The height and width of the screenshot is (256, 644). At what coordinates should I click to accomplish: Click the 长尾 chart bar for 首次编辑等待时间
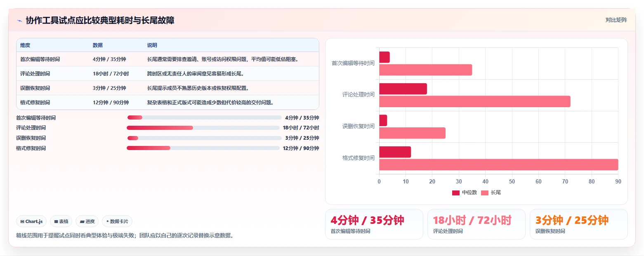[x=426, y=70]
